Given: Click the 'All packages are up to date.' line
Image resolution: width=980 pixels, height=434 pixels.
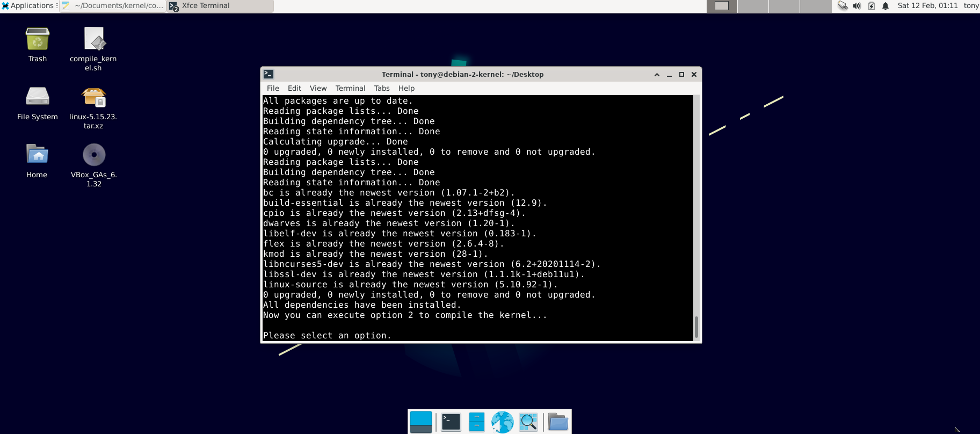Looking at the screenshot, I should [338, 101].
